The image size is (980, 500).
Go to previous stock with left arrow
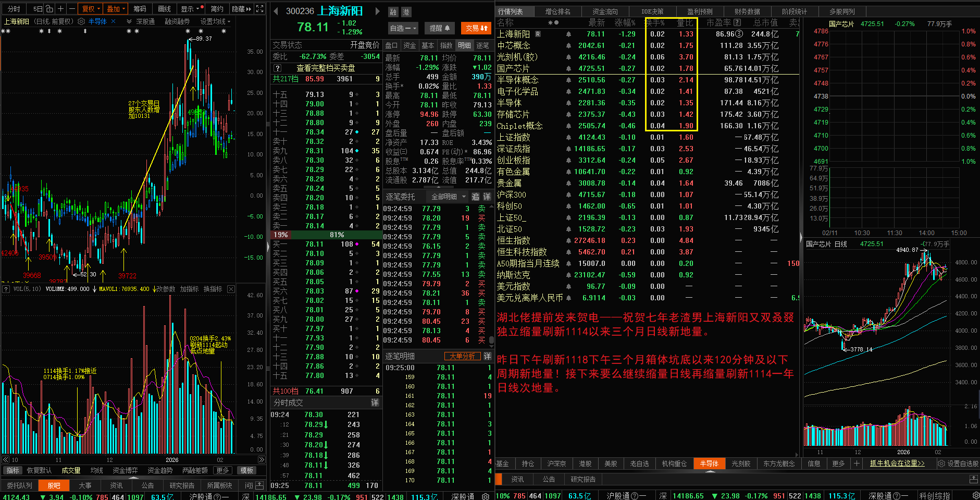tap(276, 11)
